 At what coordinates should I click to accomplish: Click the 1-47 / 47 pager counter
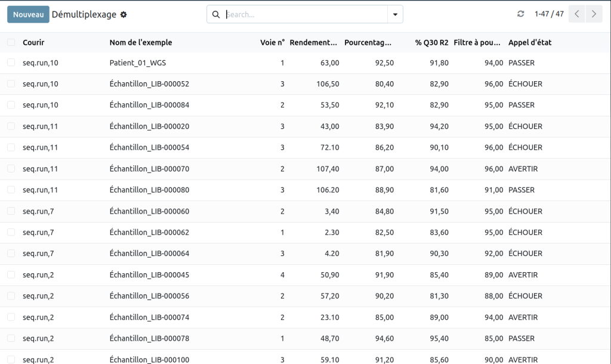tap(549, 14)
